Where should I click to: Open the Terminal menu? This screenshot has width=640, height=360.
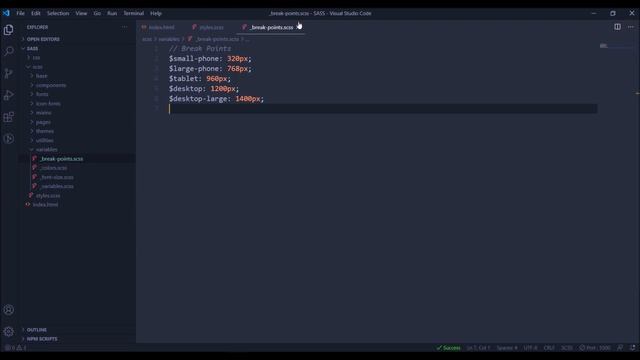133,13
